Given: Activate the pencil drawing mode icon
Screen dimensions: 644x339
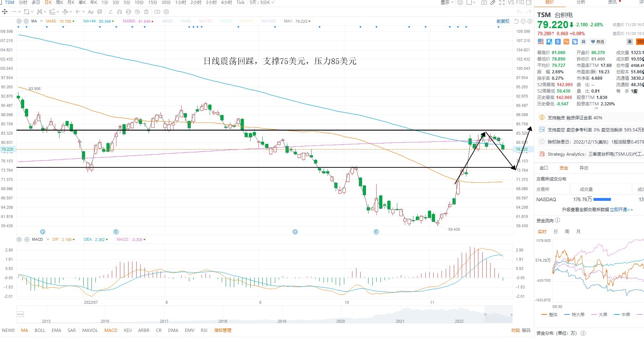Looking at the screenshot, I should pos(493,2).
